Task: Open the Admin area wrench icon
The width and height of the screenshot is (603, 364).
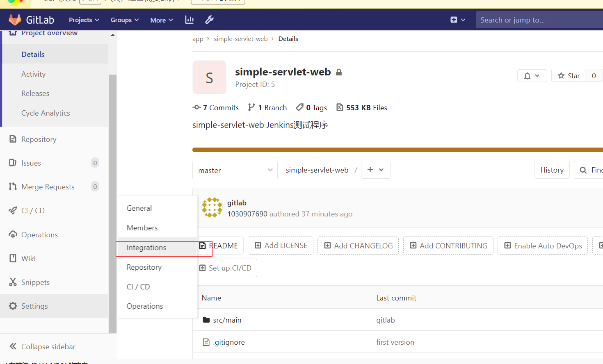Action: (209, 20)
